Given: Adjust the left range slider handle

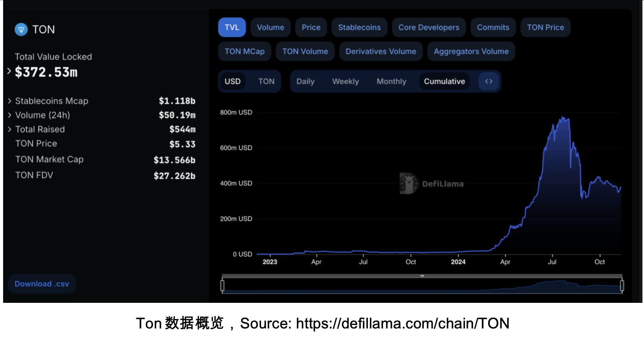Looking at the screenshot, I should [x=222, y=286].
